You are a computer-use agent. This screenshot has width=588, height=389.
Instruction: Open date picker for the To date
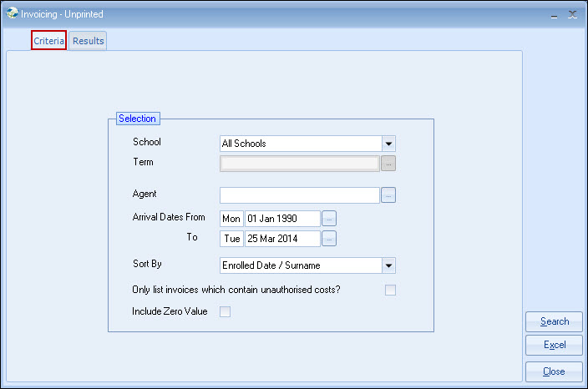coord(329,239)
